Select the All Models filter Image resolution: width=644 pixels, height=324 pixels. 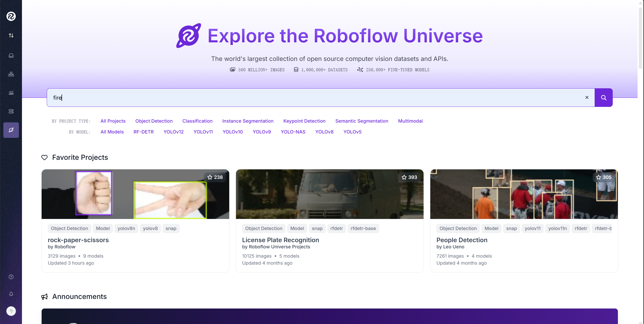tap(112, 132)
